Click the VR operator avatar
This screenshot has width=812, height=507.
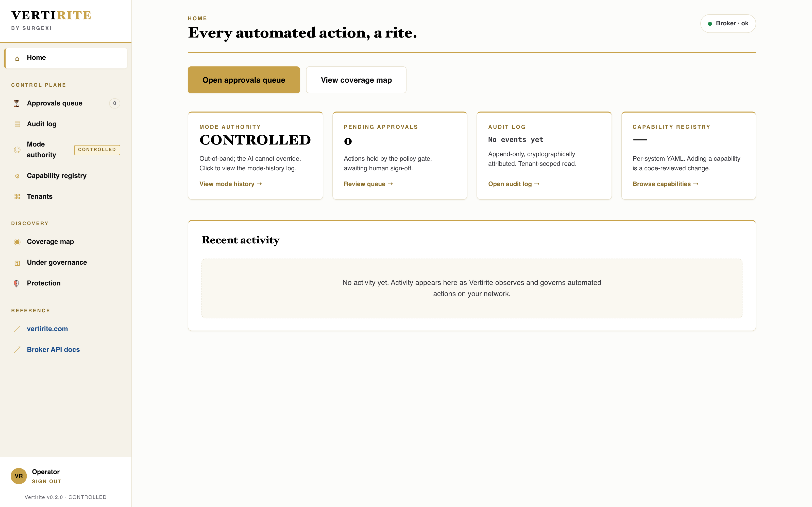pyautogui.click(x=19, y=476)
